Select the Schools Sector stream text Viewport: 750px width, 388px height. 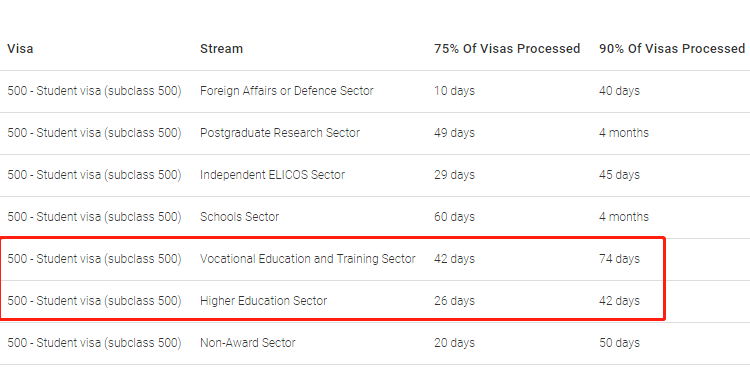(239, 217)
